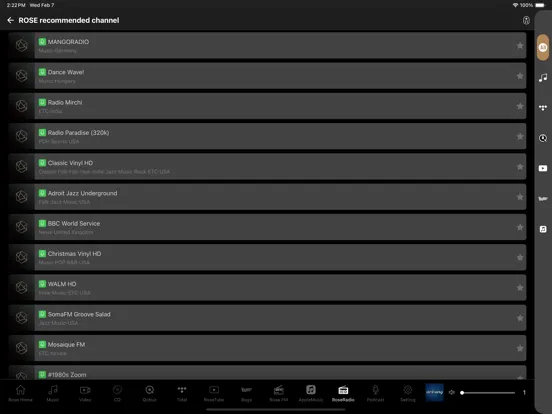
Task: Select the All filter in side panel
Action: point(543,47)
